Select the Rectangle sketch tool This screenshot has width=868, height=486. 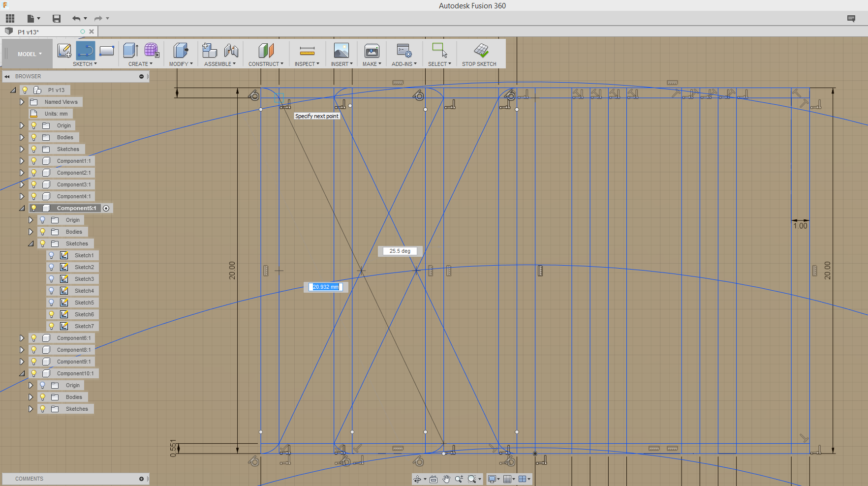[x=107, y=51]
